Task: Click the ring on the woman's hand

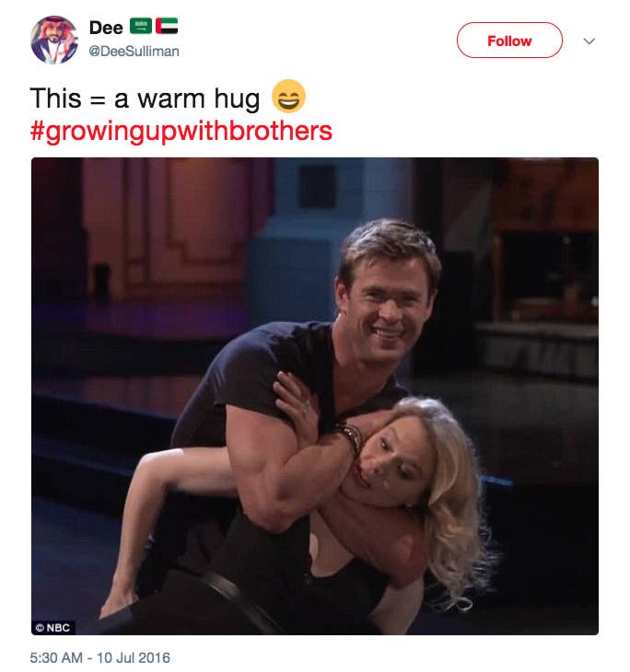Action: pos(306,406)
